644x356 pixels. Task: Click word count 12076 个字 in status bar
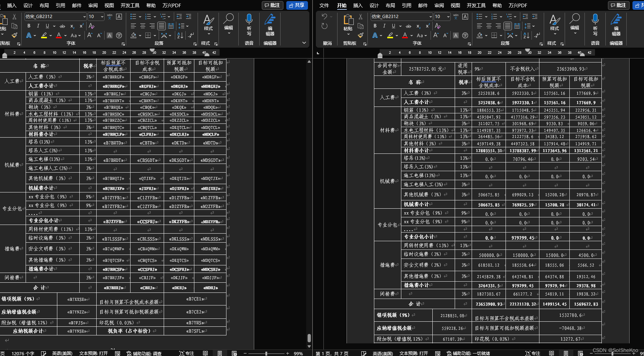(x=23, y=353)
